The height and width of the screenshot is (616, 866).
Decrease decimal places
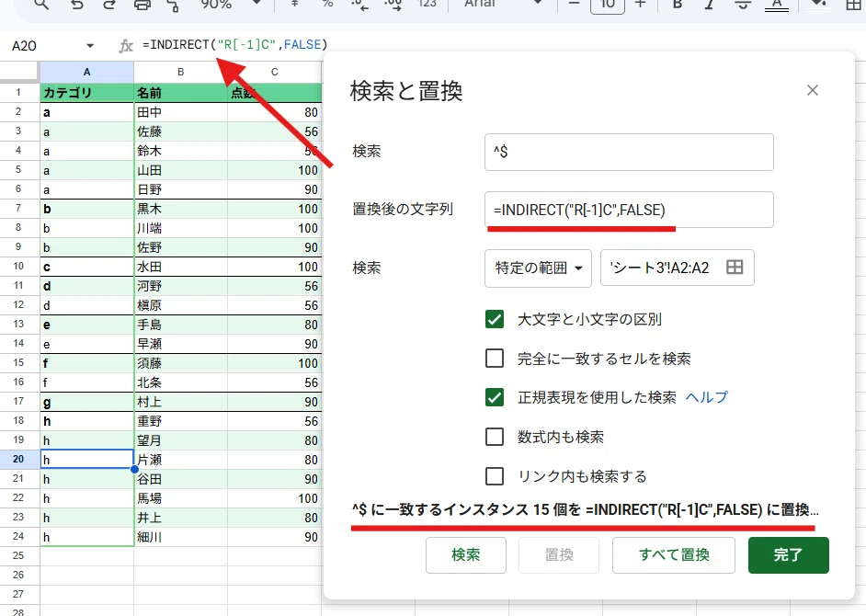[x=359, y=5]
